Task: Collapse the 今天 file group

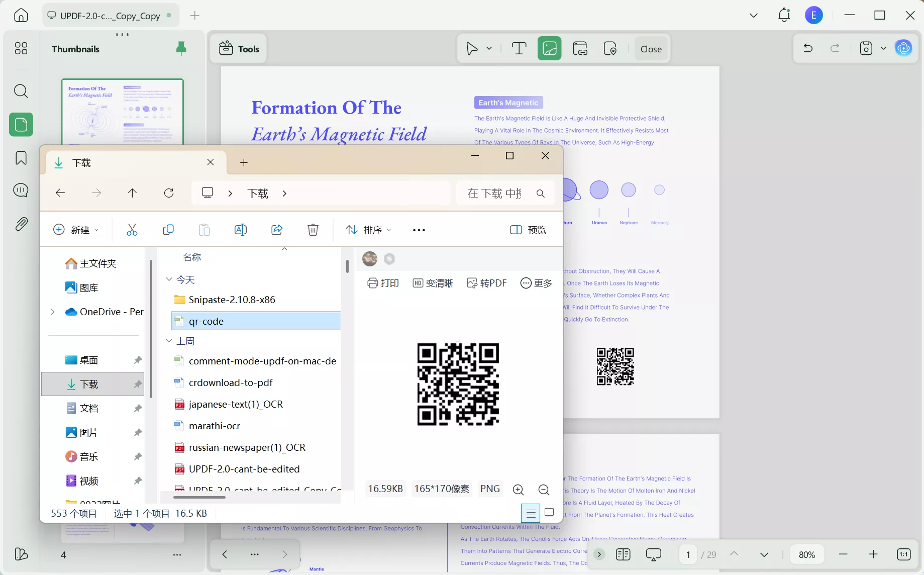Action: pos(168,279)
